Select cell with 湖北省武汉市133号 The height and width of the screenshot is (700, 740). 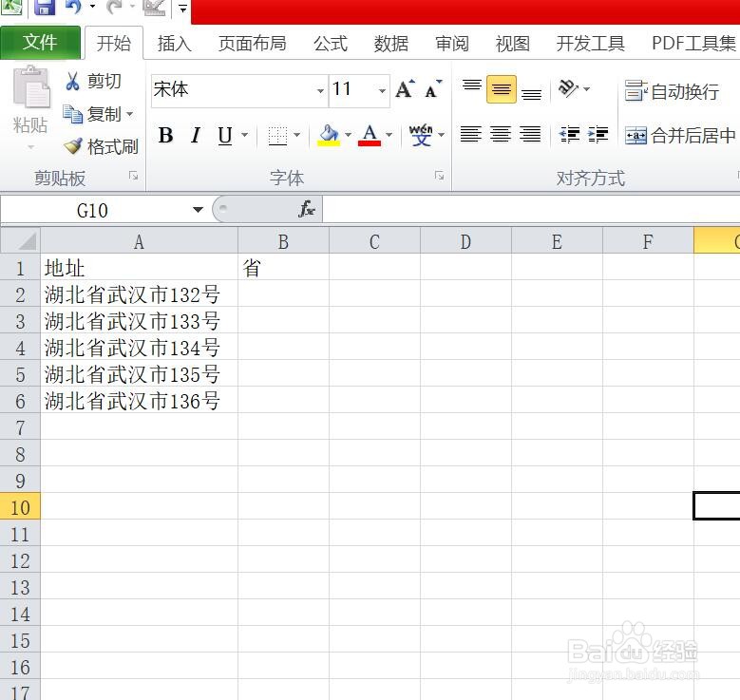coord(140,321)
